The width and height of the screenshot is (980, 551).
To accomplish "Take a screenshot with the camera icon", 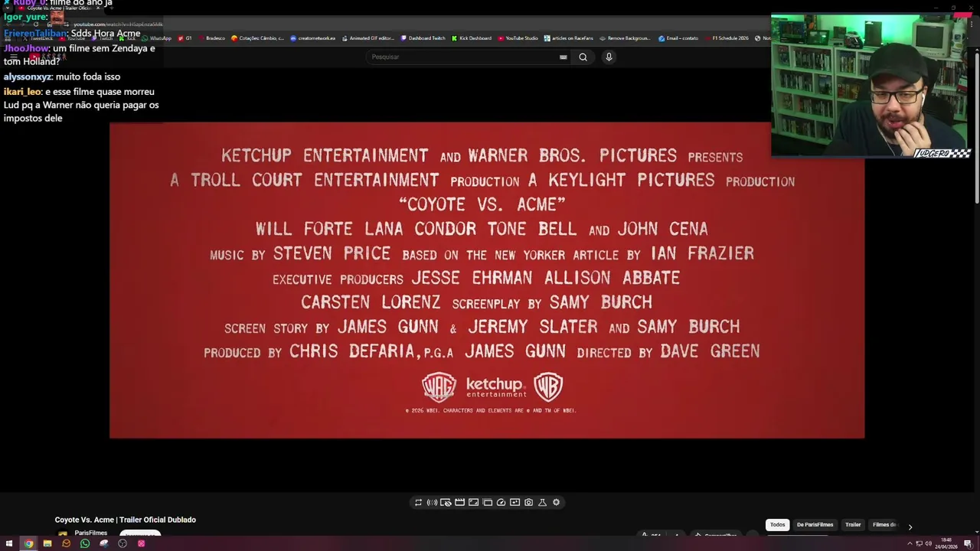I will click(528, 503).
